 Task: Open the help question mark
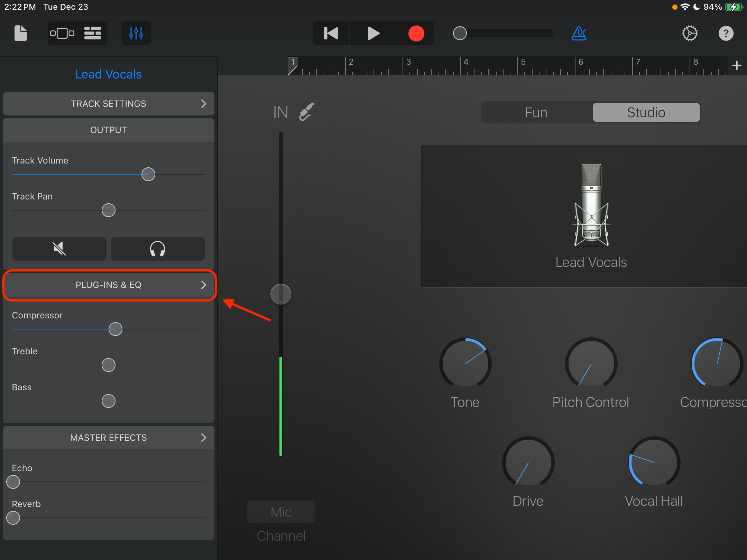(726, 33)
